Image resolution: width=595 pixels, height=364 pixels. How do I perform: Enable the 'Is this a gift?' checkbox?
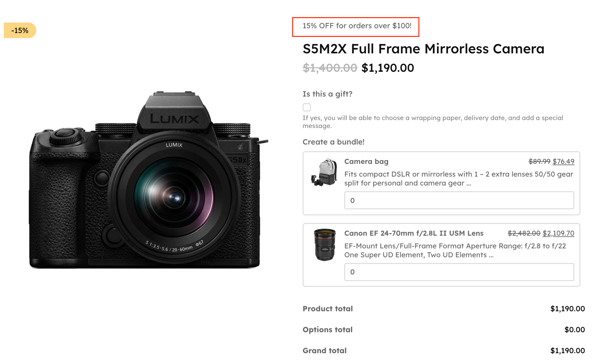pos(306,107)
